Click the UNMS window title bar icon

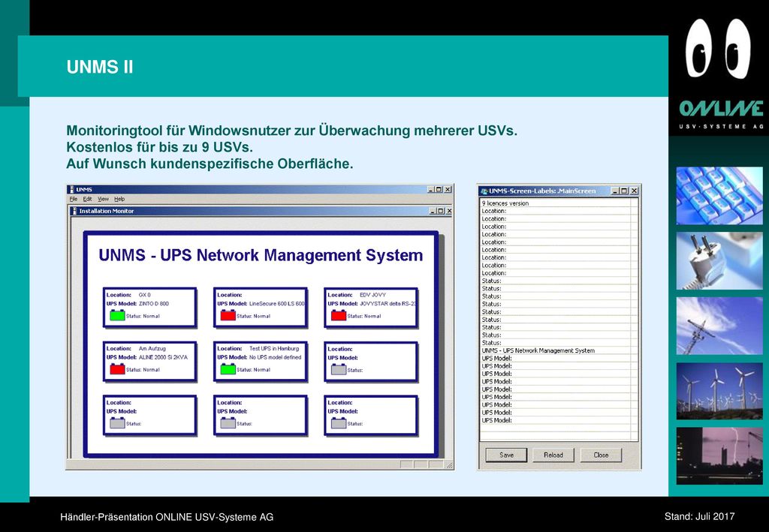point(71,190)
